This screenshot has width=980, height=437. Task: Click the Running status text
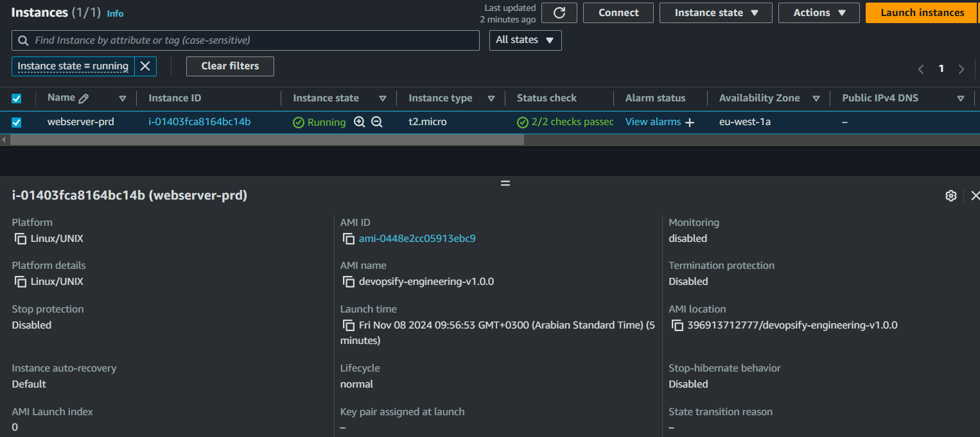326,122
